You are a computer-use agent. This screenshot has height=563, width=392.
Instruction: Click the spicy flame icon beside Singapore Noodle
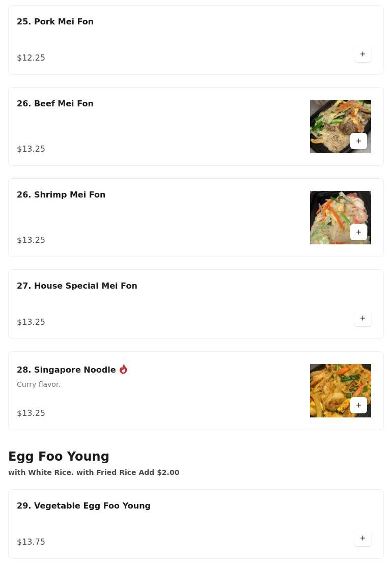123,369
